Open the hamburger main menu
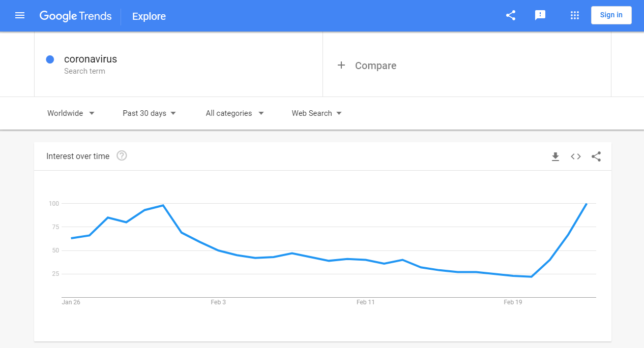This screenshot has width=644, height=348. 20,16
